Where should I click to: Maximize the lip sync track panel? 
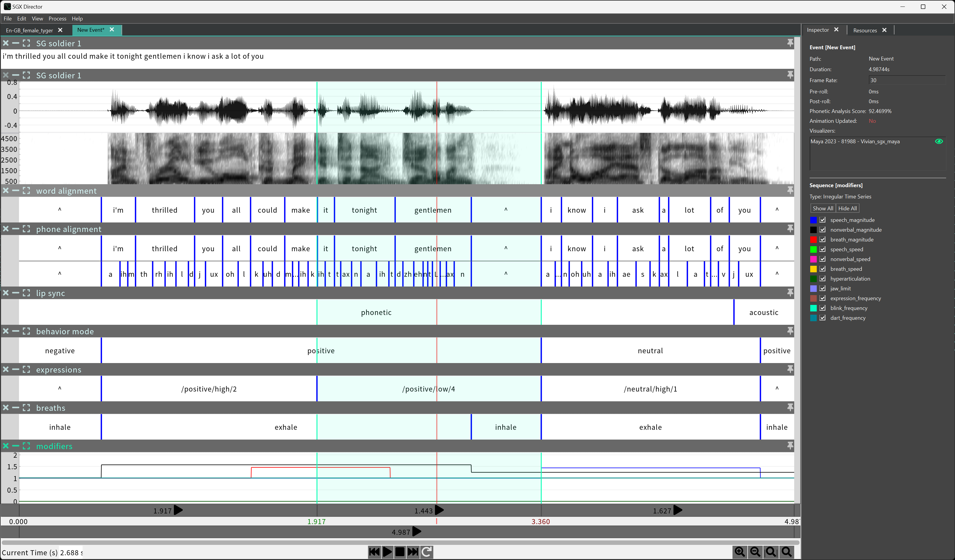point(26,293)
